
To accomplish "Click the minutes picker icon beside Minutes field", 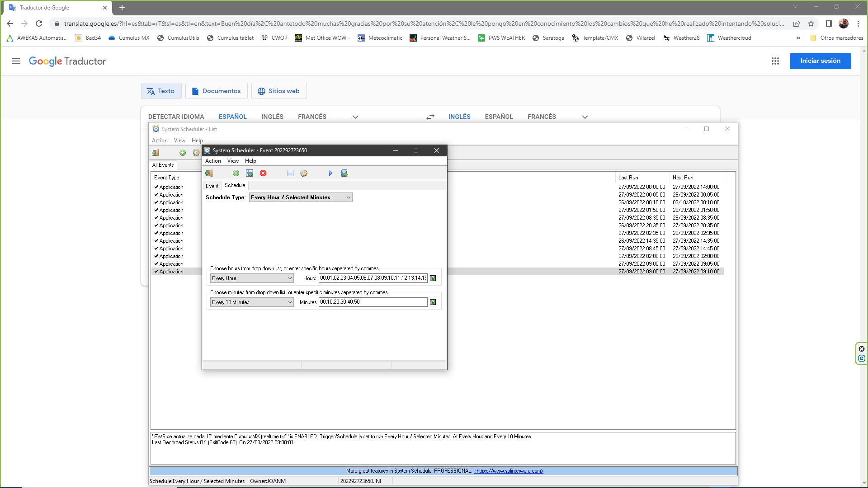I will click(433, 302).
